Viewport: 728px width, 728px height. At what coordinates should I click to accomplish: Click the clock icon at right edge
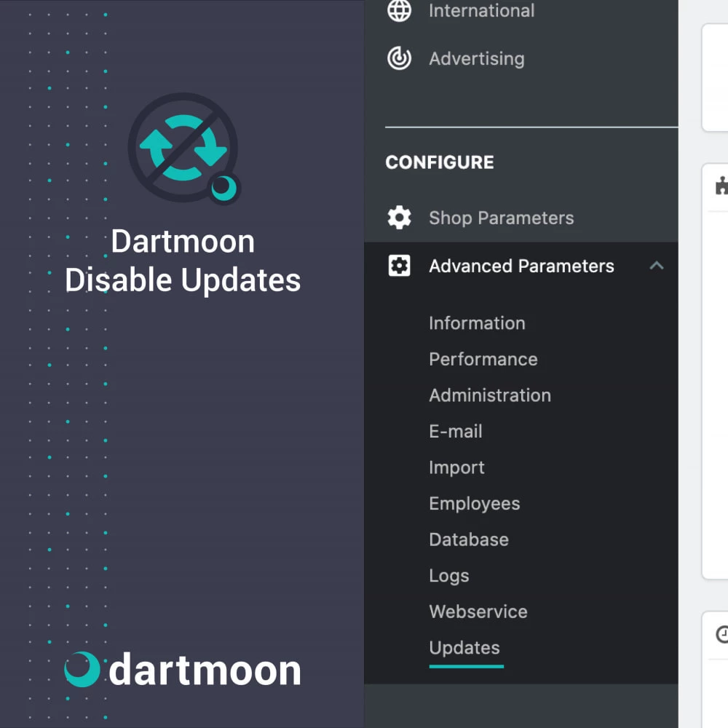point(722,635)
